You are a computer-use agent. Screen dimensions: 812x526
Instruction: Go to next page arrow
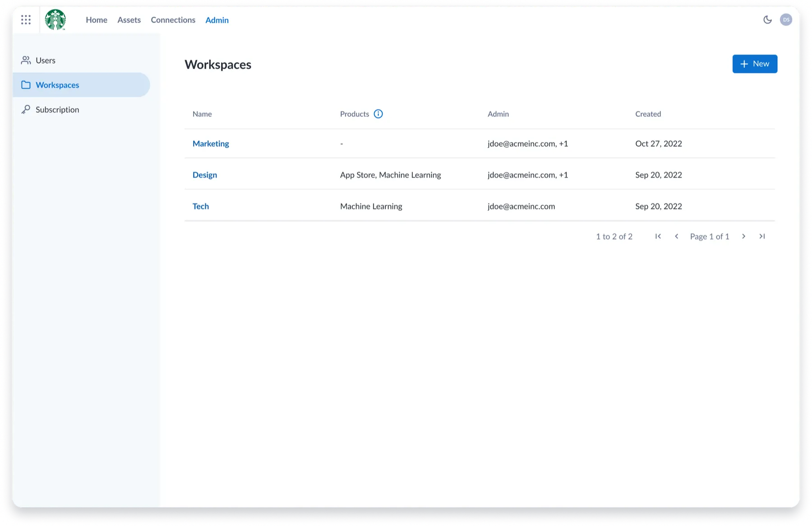point(743,236)
